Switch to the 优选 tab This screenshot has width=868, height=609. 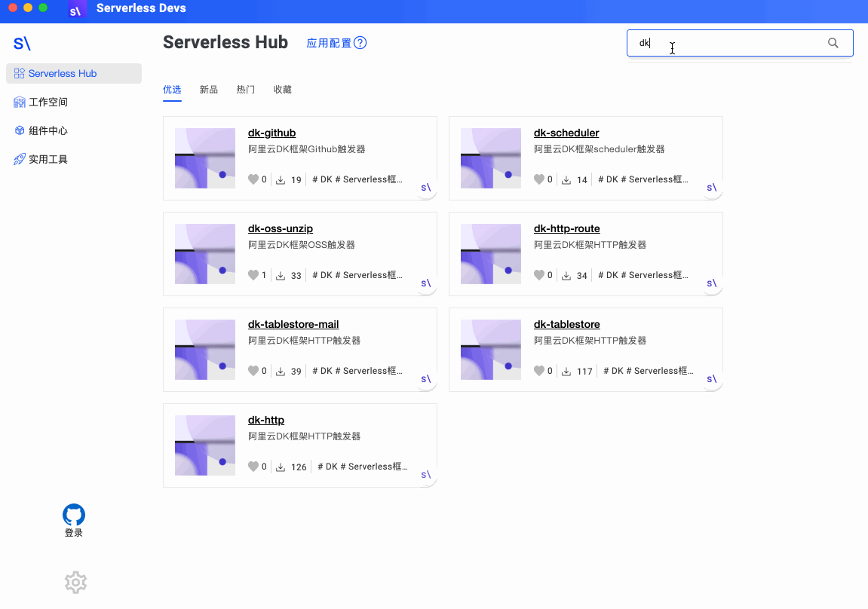[x=172, y=90]
